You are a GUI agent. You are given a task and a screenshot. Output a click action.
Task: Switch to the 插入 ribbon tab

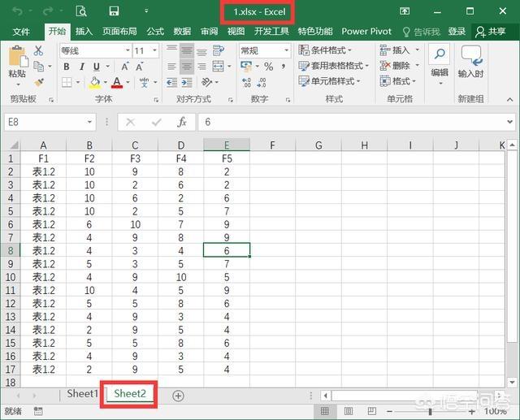click(x=84, y=32)
